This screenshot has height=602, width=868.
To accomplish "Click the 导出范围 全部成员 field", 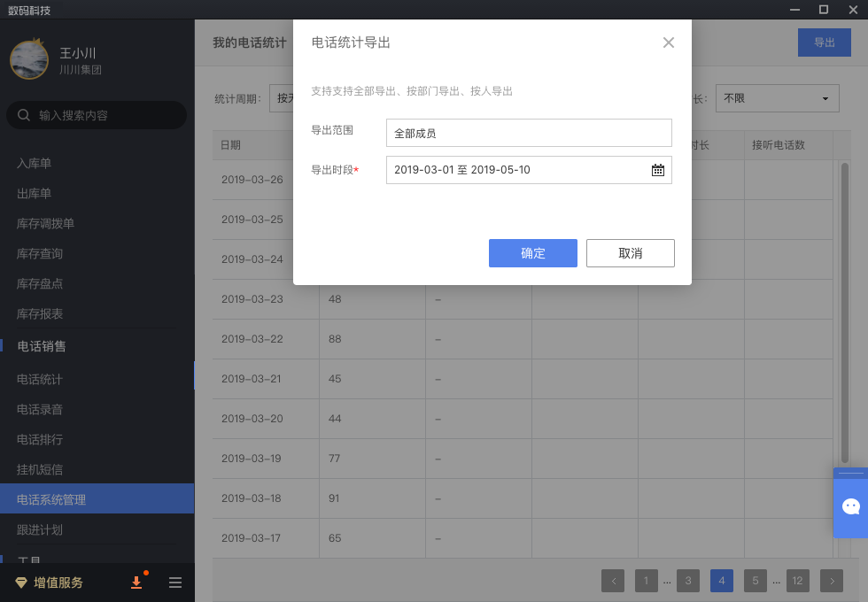I will pyautogui.click(x=529, y=133).
